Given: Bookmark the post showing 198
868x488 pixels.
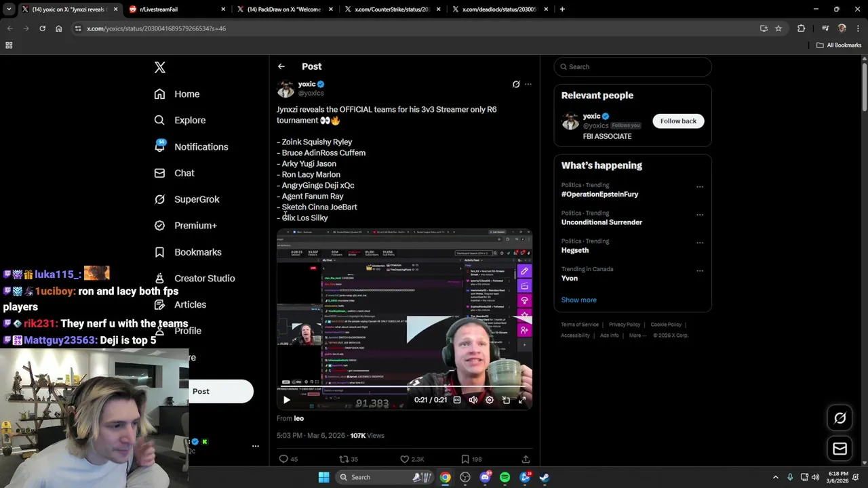Looking at the screenshot, I should click(471, 459).
